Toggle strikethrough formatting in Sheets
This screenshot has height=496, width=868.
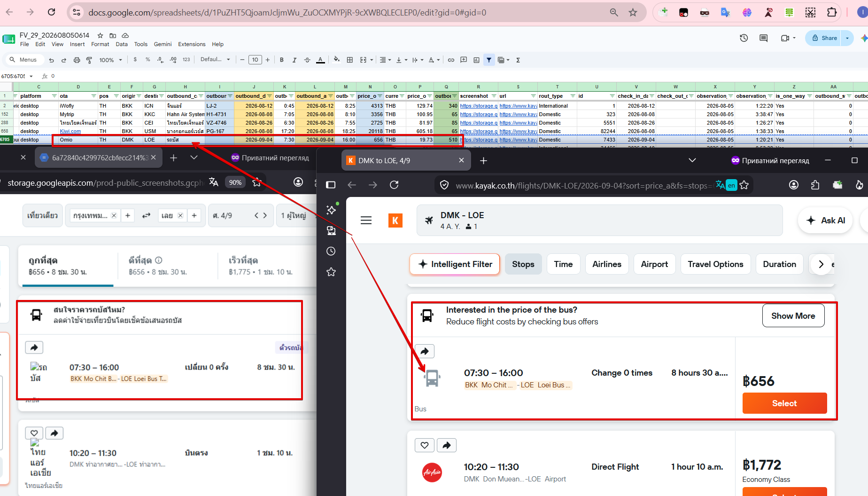point(307,60)
